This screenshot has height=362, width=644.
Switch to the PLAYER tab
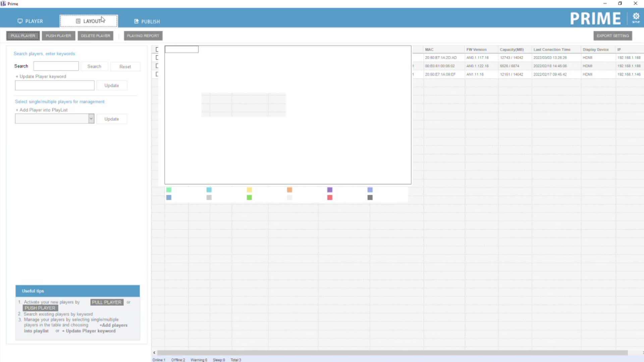coord(30,21)
